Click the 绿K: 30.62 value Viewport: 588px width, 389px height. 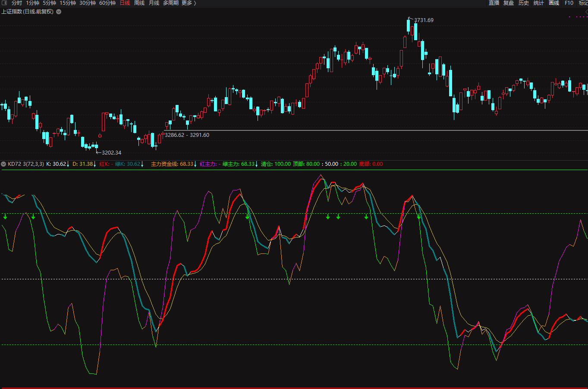[128, 164]
